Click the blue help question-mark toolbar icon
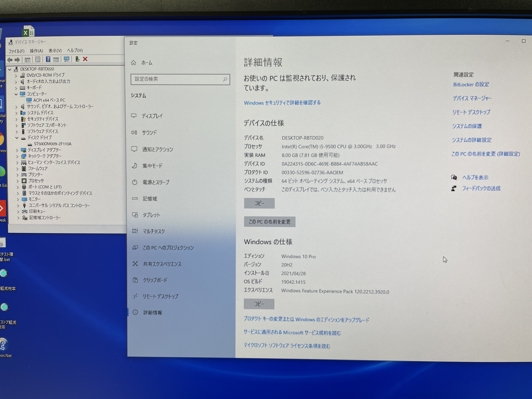 [x=48, y=59]
